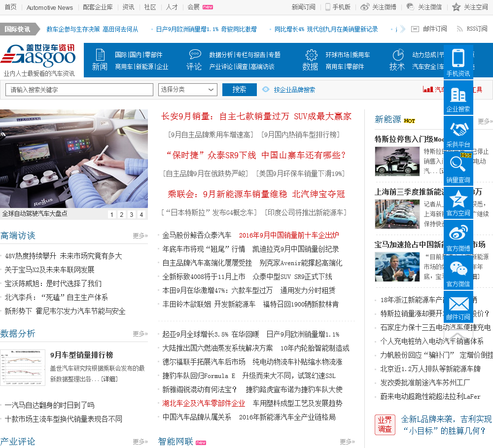Open 社区 in the top menu
Screen dimensions: 493x448
pyautogui.click(x=150, y=7)
